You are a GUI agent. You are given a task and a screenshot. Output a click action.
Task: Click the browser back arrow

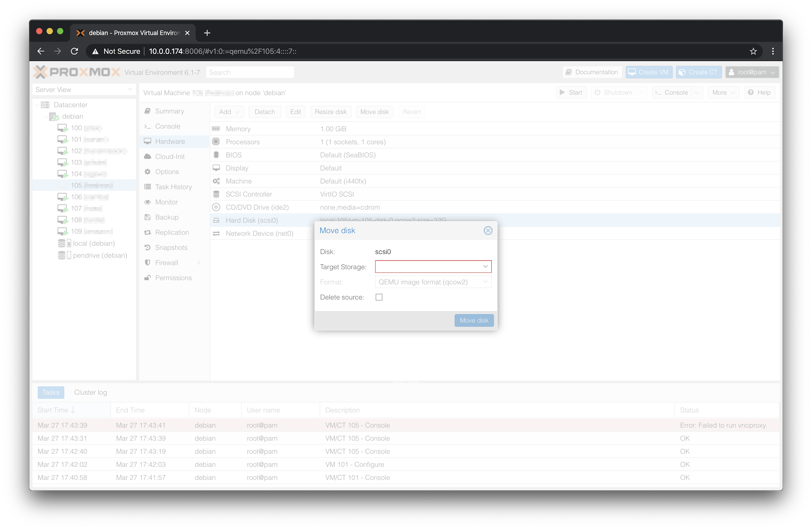(41, 51)
